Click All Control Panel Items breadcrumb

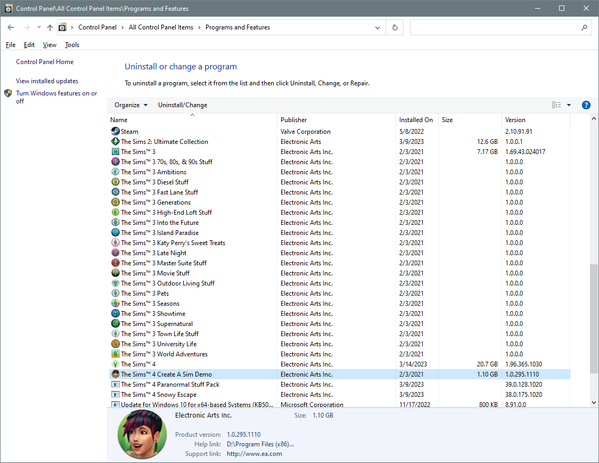tap(161, 28)
